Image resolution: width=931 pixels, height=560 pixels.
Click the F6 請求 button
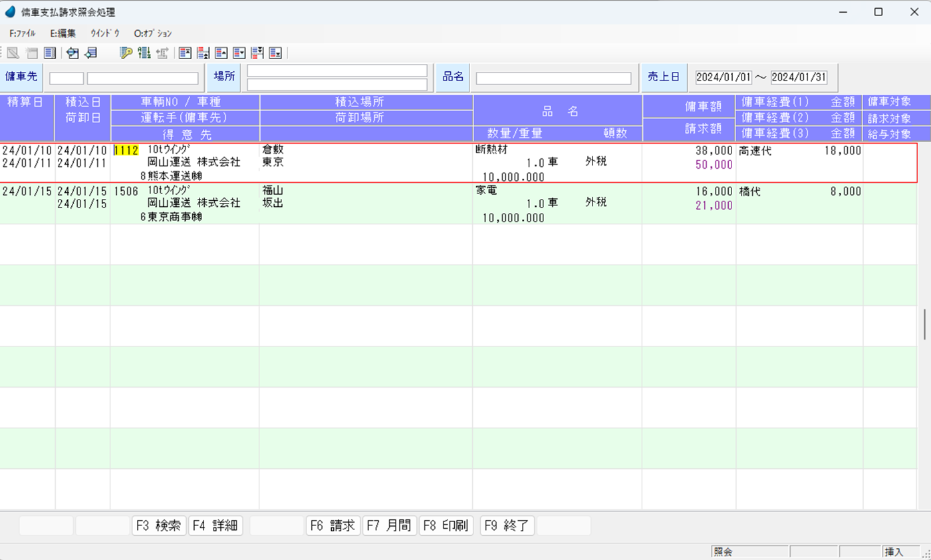[x=332, y=525]
